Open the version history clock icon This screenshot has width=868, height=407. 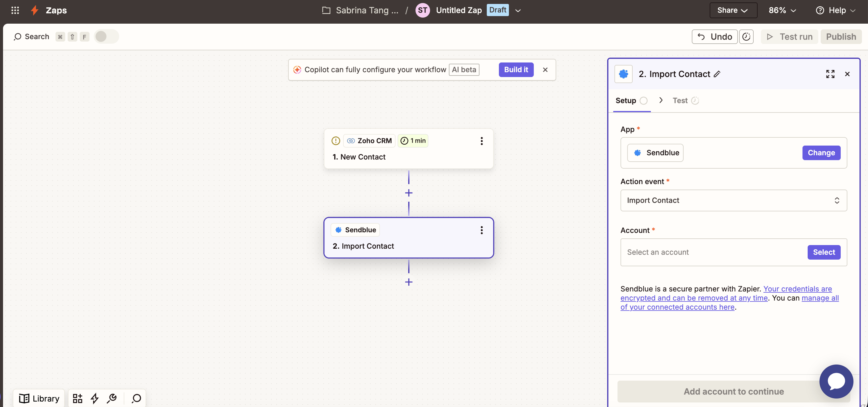click(x=746, y=37)
